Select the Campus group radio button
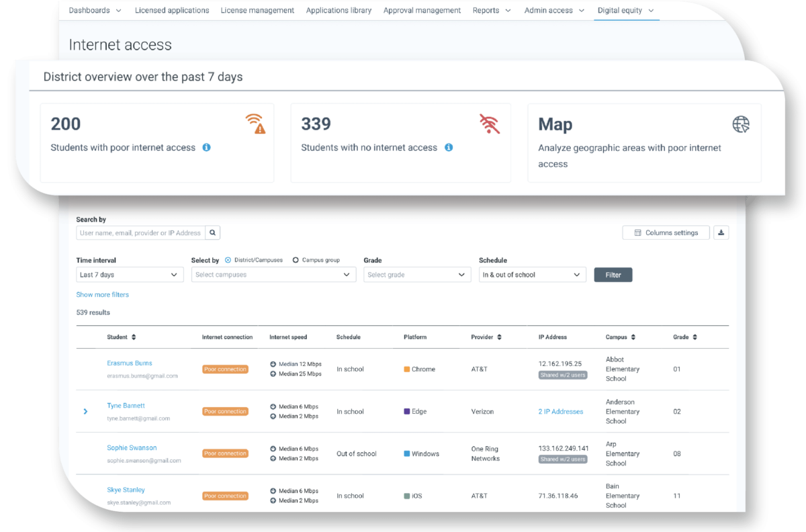Viewport: 806px width, 532px height. click(x=296, y=260)
